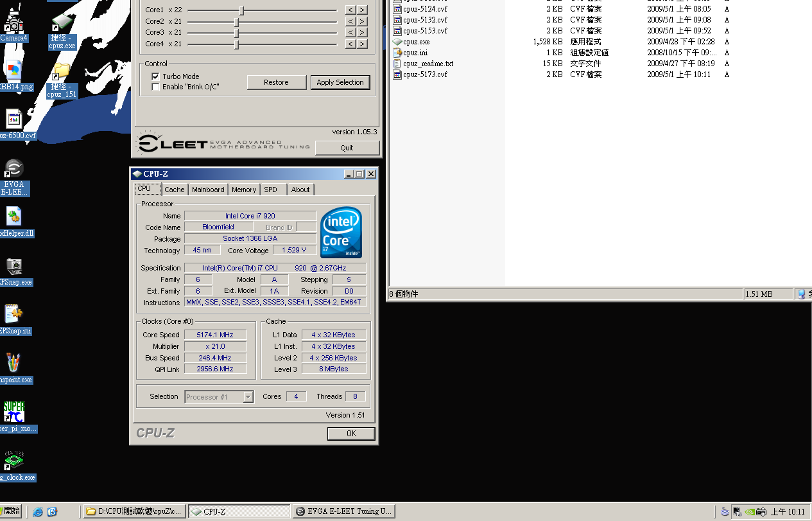Switch to the Mainboard tab in CPU-Z

(x=208, y=190)
